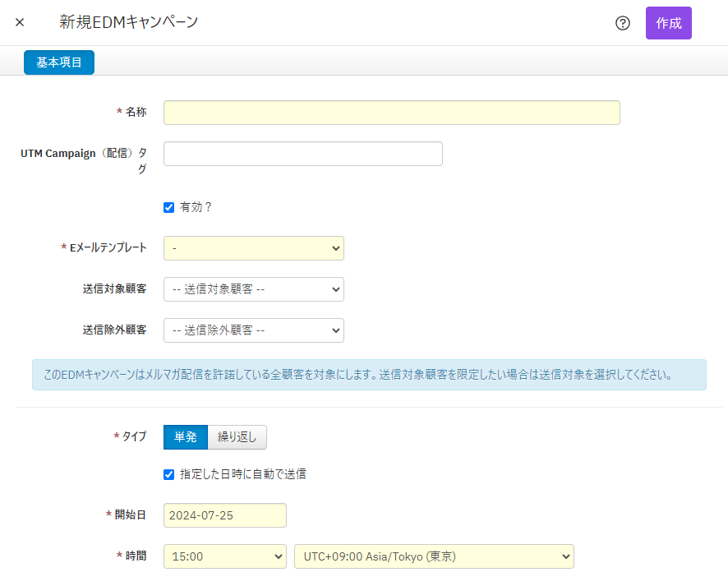This screenshot has width=728, height=586.
Task: Click the blue EDM info notice banner
Action: coord(369,375)
